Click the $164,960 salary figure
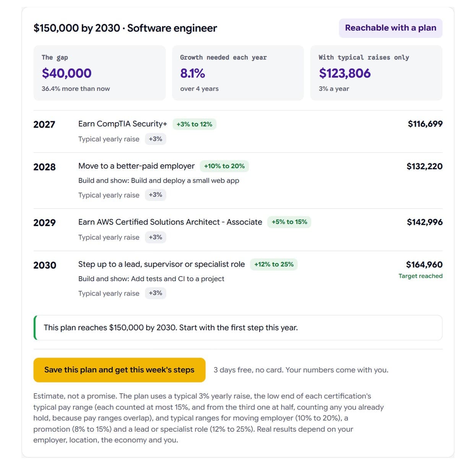Screen dimensions: 476x465 (x=424, y=264)
